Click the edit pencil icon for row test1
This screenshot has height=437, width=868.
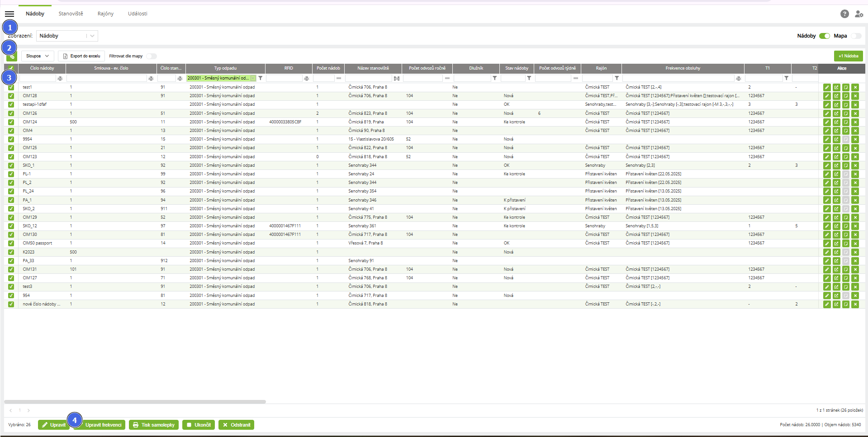pos(827,87)
